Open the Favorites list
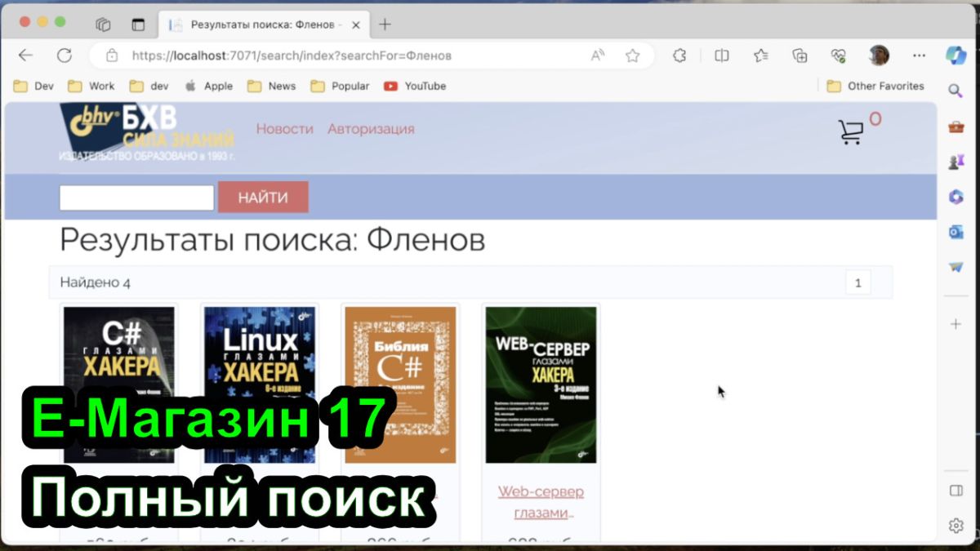The width and height of the screenshot is (980, 551). (x=761, y=56)
